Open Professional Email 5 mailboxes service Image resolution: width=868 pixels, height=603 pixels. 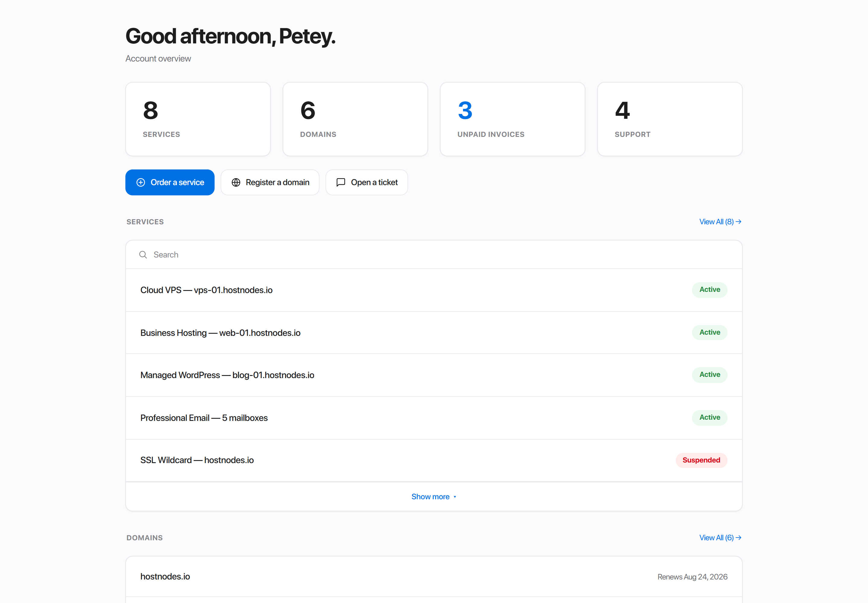434,418
